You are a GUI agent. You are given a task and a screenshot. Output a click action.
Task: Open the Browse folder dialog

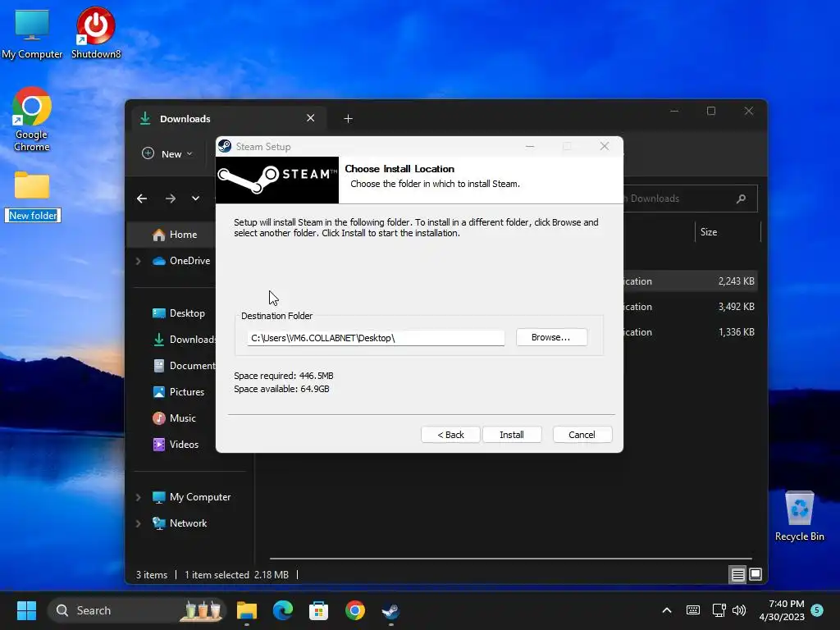click(551, 337)
